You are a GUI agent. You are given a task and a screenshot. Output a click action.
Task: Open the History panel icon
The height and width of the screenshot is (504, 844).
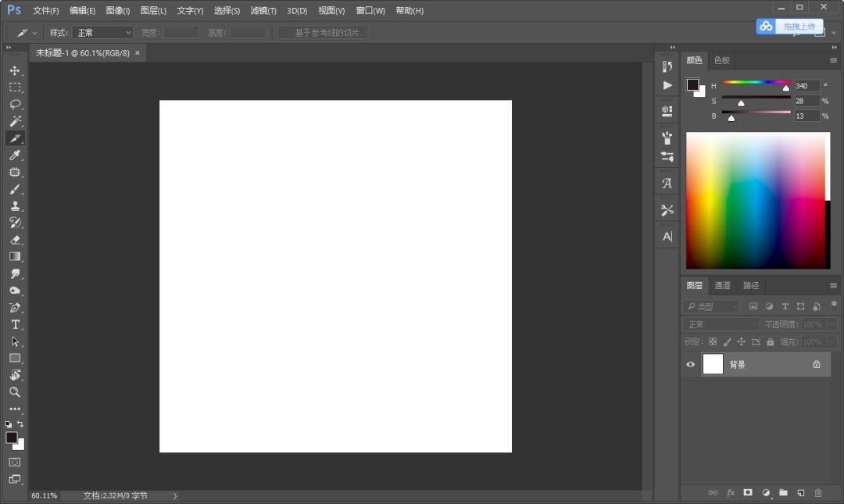(667, 66)
